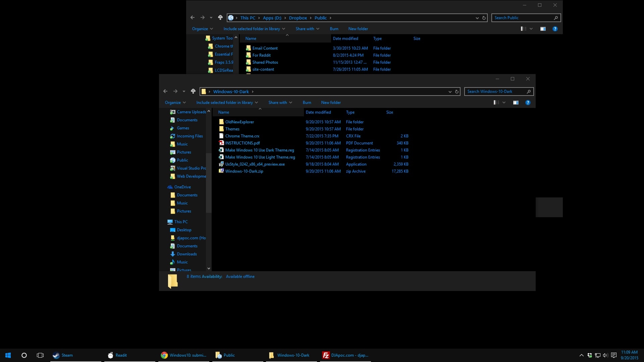Click New folder in the Public window toolbar
The width and height of the screenshot is (644, 362).
(x=358, y=29)
